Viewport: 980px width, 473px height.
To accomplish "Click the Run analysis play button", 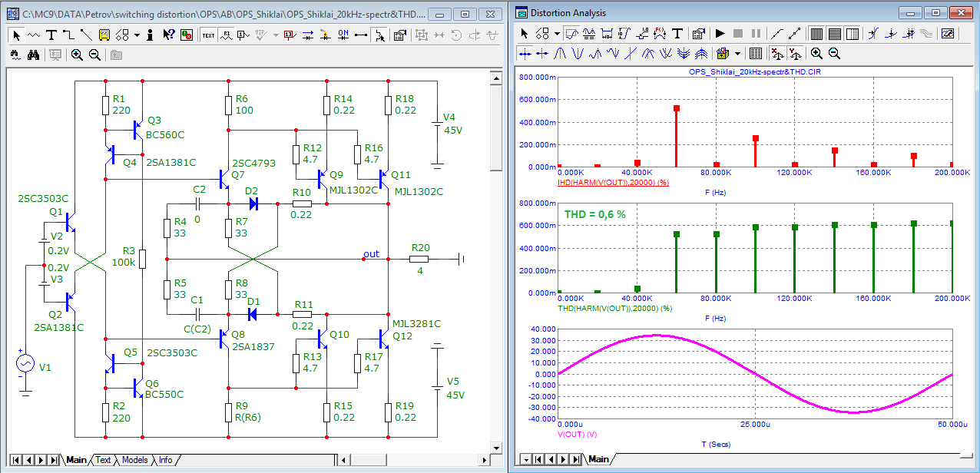I will (x=720, y=34).
